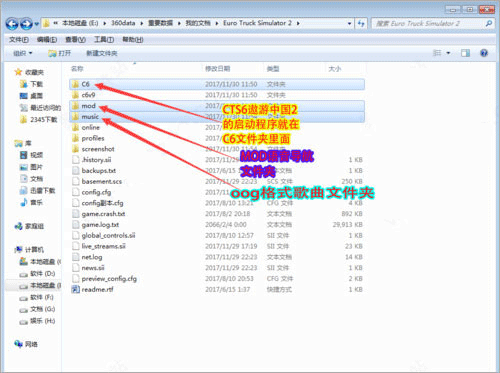Click the Back navigation arrow
Image resolution: width=500 pixels, height=373 pixels.
(x=12, y=24)
